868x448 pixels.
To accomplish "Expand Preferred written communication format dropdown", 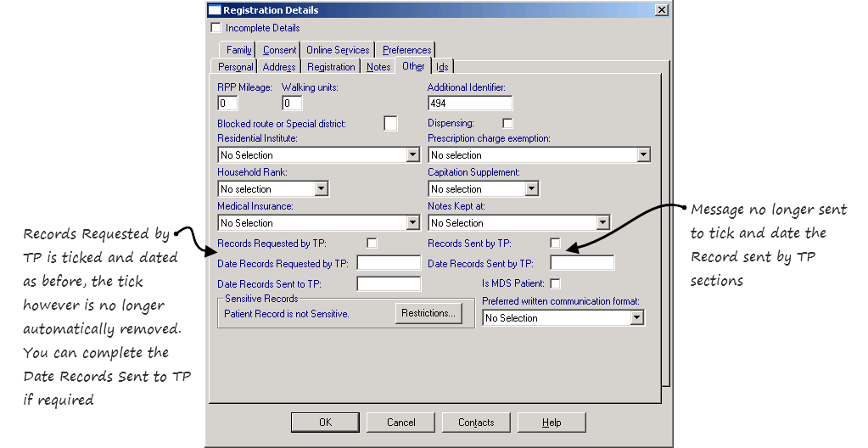I will (x=637, y=318).
